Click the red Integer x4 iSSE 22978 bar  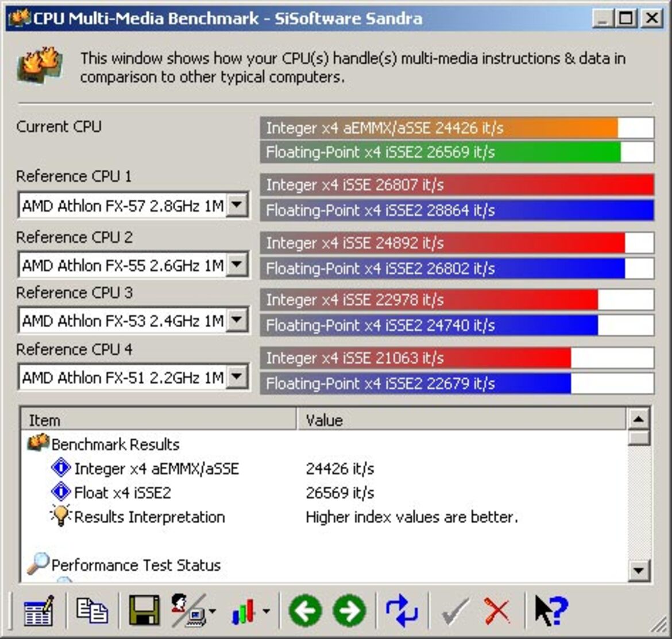(x=457, y=299)
